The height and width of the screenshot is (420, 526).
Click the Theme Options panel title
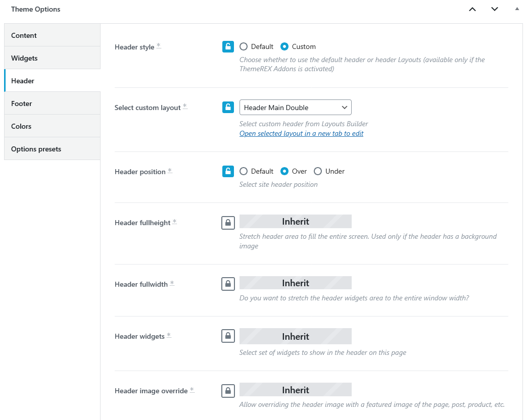[35, 9]
